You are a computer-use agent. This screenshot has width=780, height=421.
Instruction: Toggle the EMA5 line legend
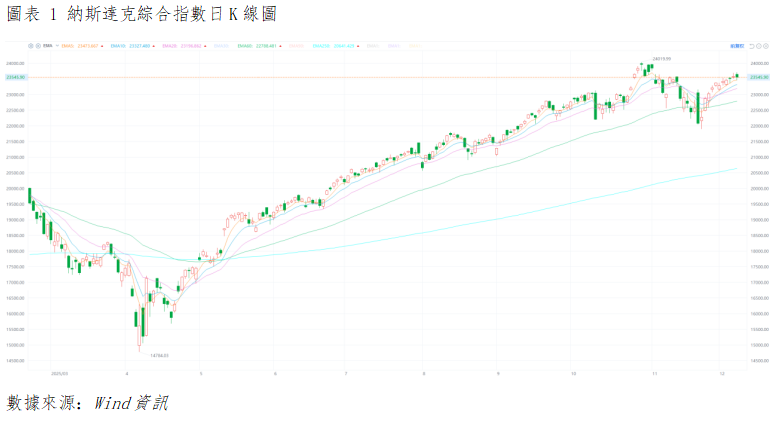[72, 46]
